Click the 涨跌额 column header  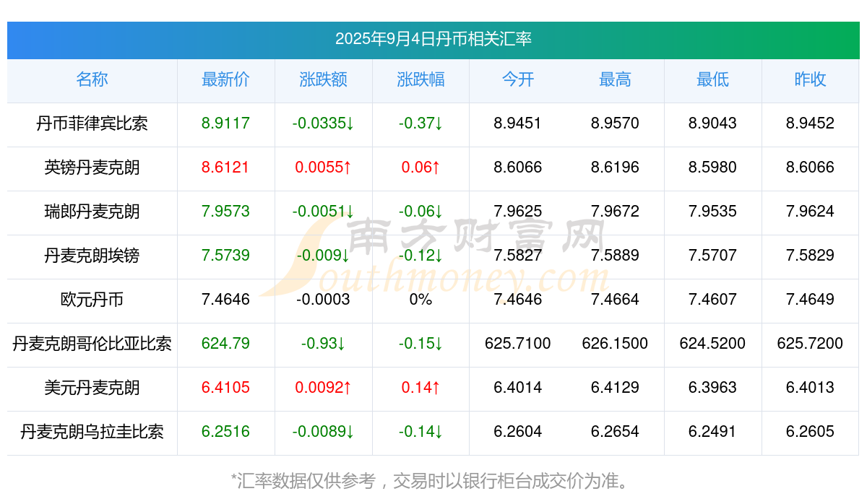click(324, 79)
